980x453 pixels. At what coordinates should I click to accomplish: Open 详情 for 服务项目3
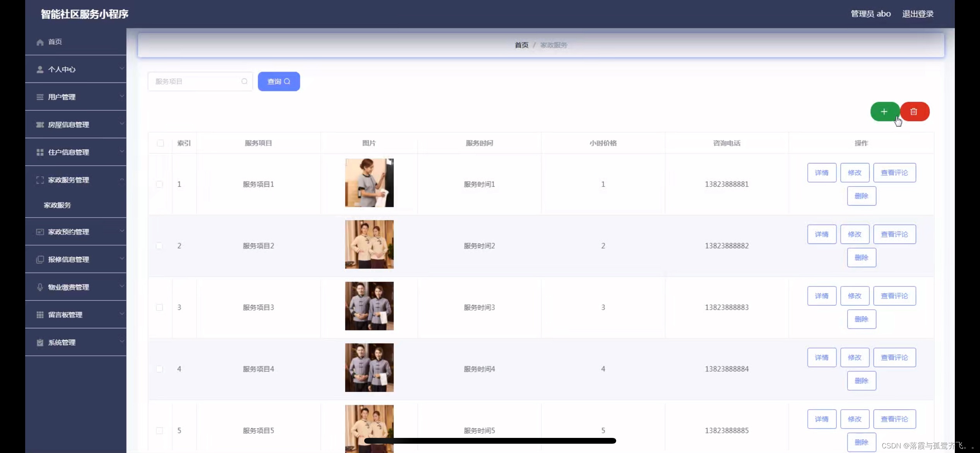[x=822, y=296]
